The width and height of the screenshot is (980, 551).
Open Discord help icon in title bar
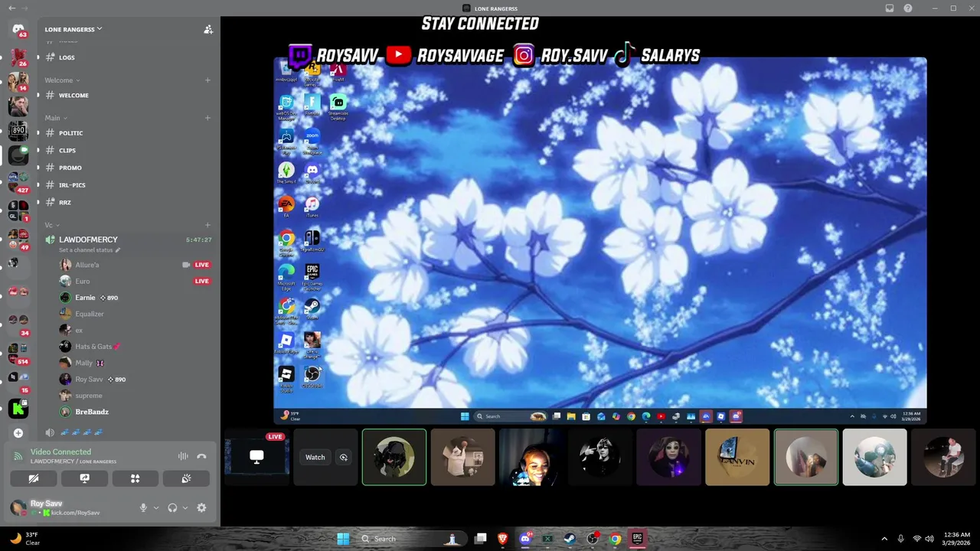(908, 8)
